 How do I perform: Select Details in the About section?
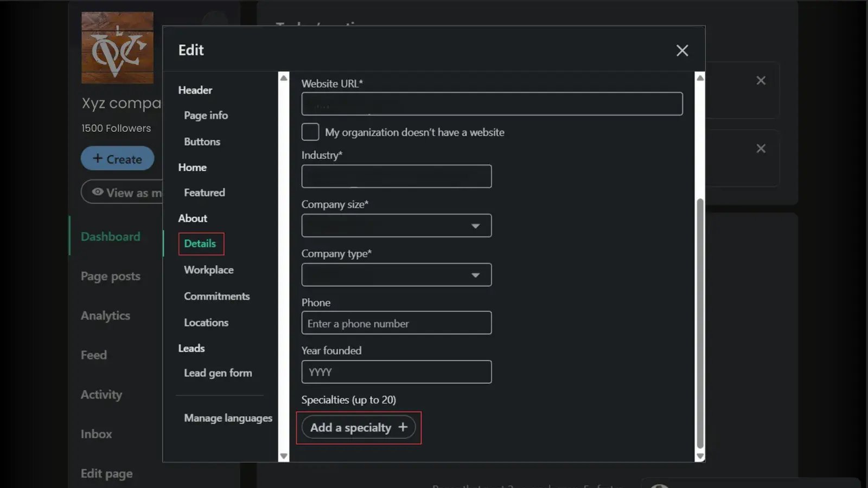[200, 243]
